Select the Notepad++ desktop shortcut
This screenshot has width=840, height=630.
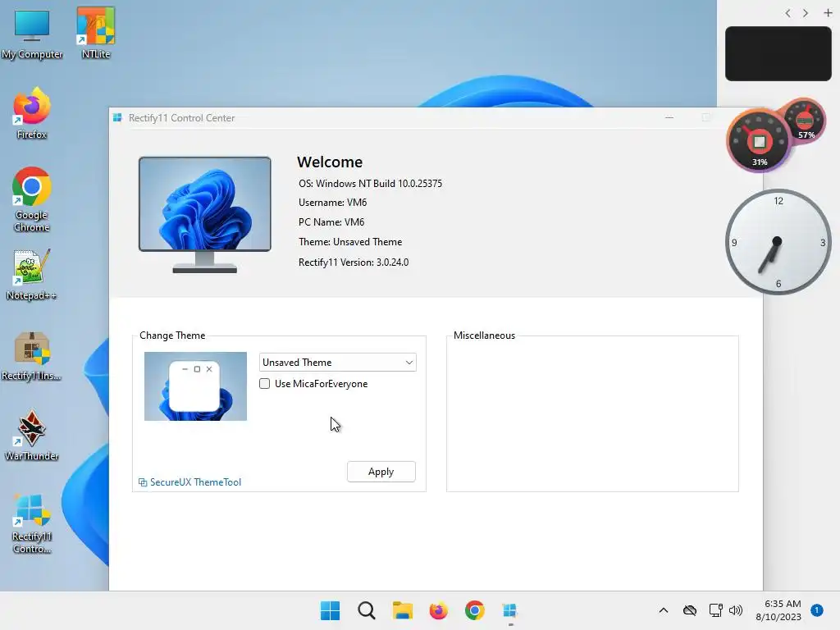(32, 274)
